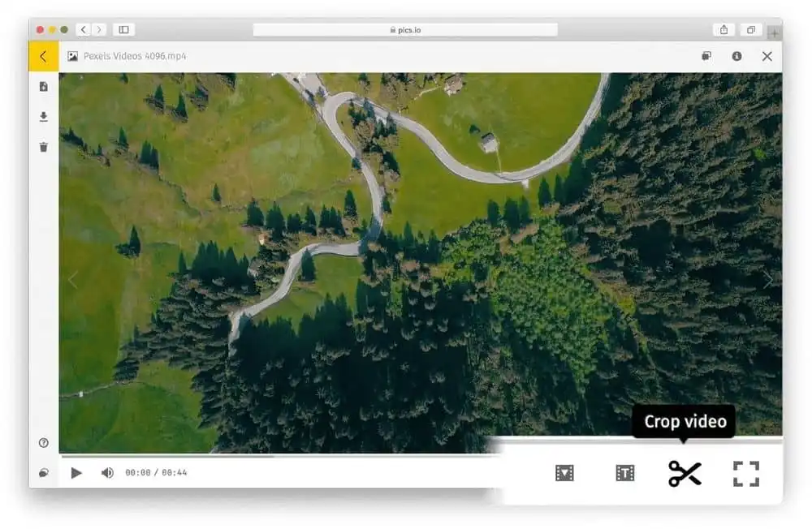Open the multi-window icon in the top bar
This screenshot has height=529, width=812.
[706, 56]
